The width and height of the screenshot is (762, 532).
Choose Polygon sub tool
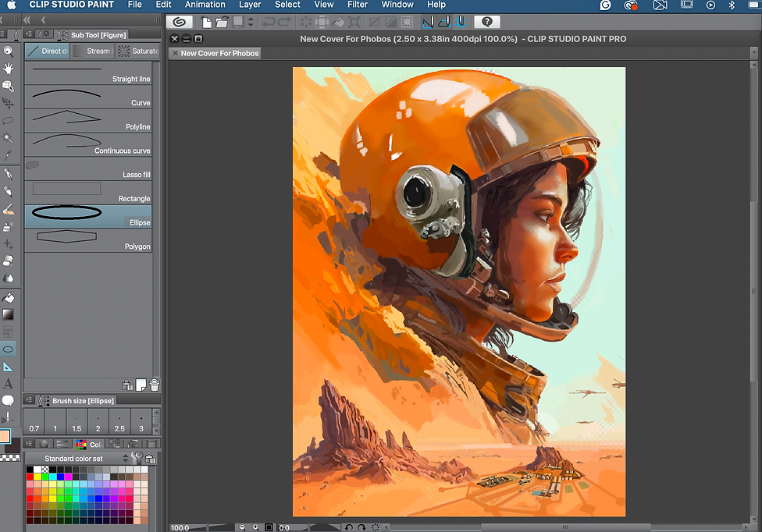click(x=88, y=241)
